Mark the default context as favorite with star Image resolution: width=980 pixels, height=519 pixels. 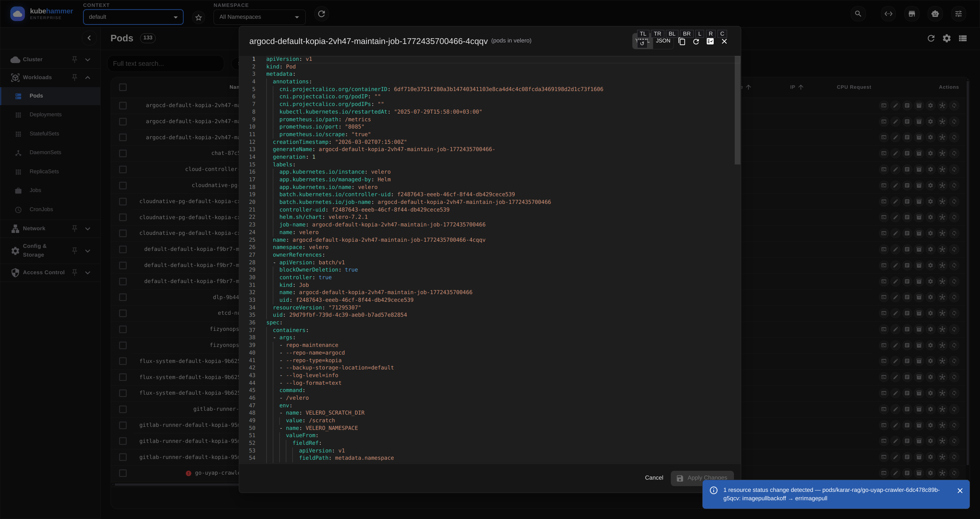199,18
